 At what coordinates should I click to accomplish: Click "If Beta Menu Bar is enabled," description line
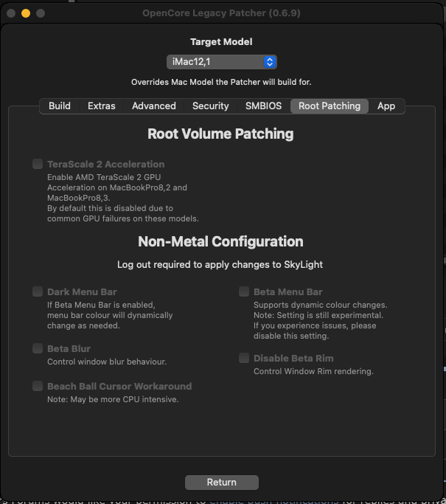(101, 305)
